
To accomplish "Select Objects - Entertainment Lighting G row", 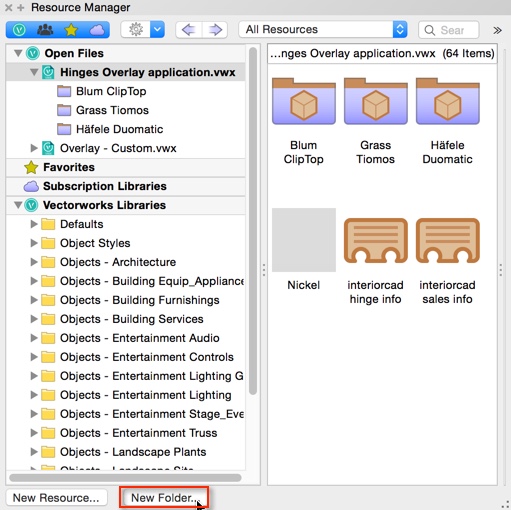I will [x=125, y=376].
